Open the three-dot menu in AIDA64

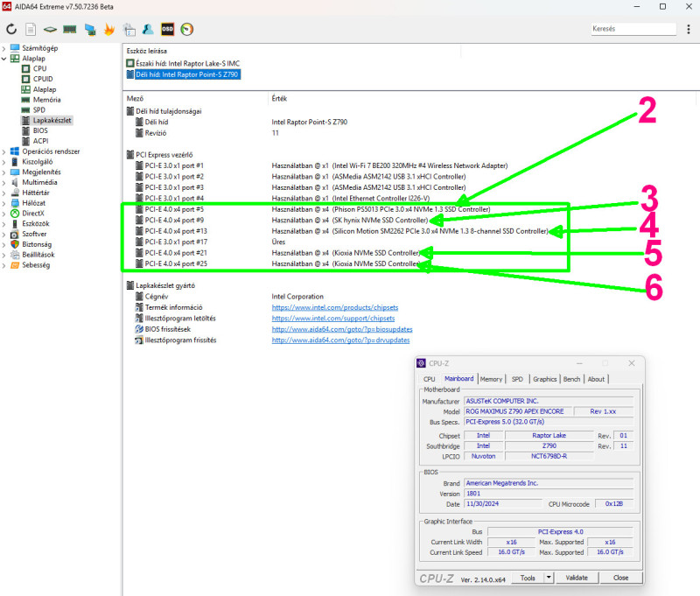pyautogui.click(x=689, y=30)
